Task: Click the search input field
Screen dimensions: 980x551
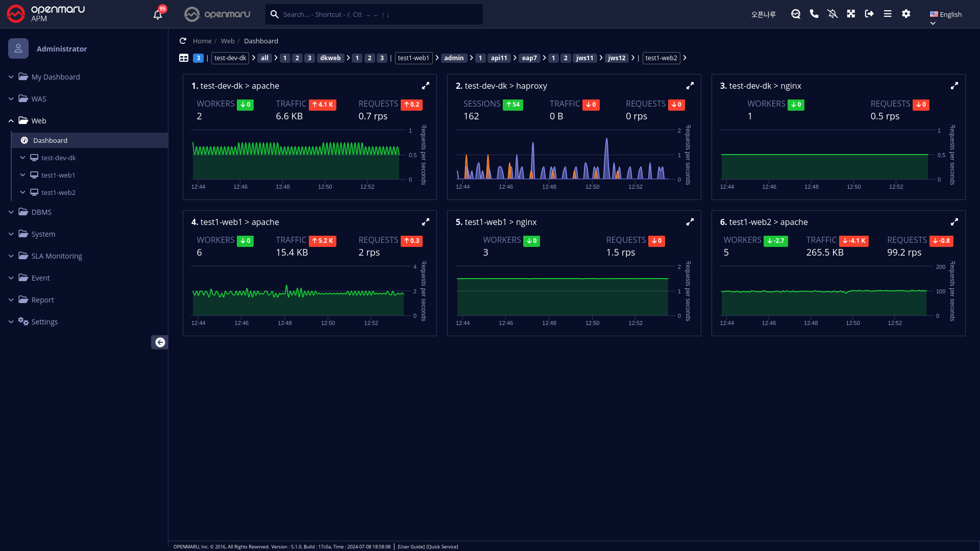Action: 378,14
